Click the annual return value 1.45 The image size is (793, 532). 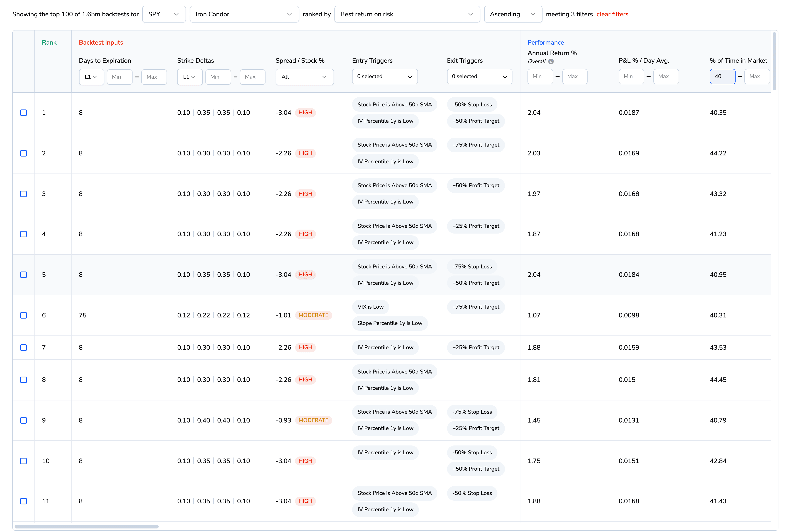[x=534, y=420]
